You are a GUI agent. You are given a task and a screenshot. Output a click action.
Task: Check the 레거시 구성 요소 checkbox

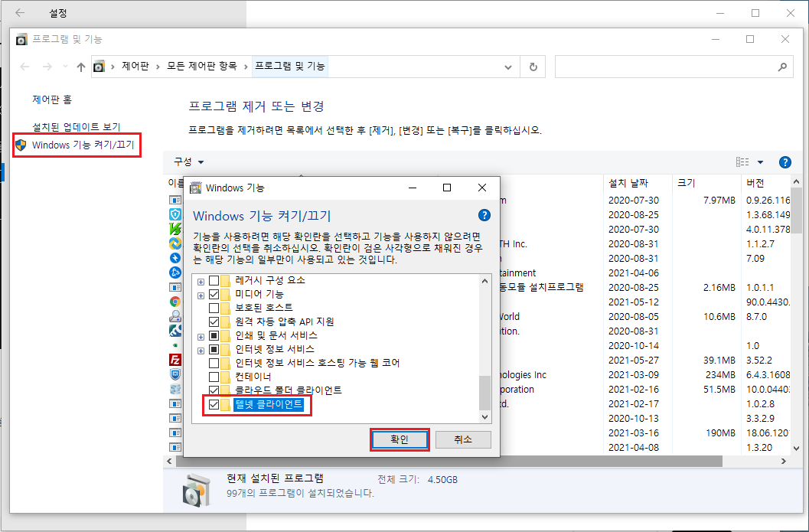point(214,281)
